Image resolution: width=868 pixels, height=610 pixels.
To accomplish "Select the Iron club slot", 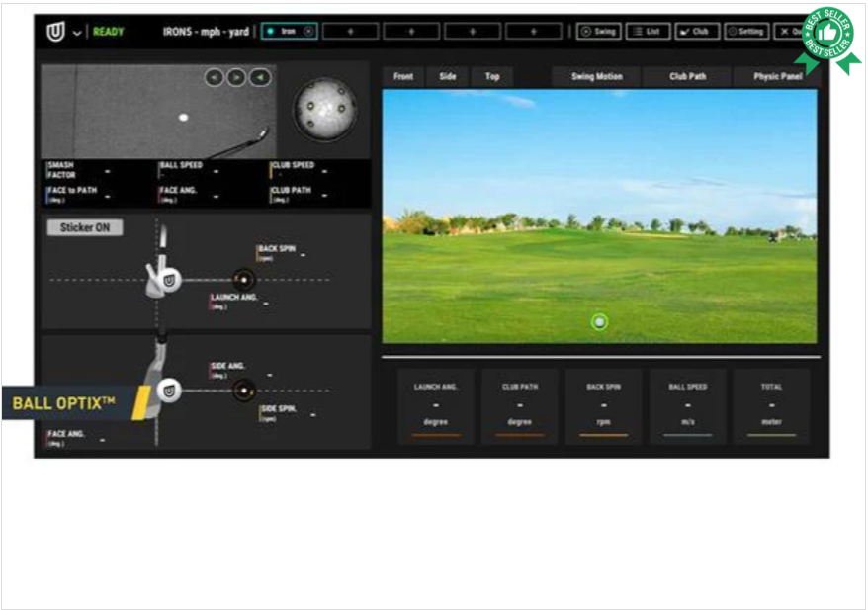I will (x=289, y=31).
